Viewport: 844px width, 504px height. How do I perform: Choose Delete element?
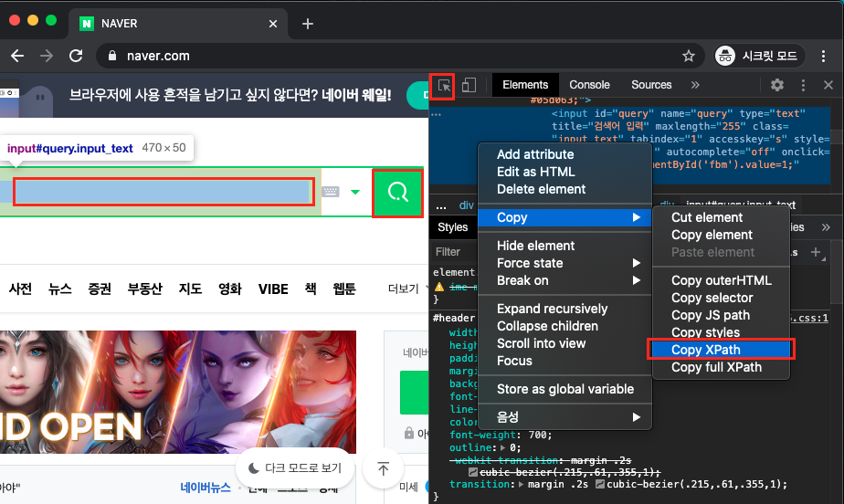[x=564, y=189]
